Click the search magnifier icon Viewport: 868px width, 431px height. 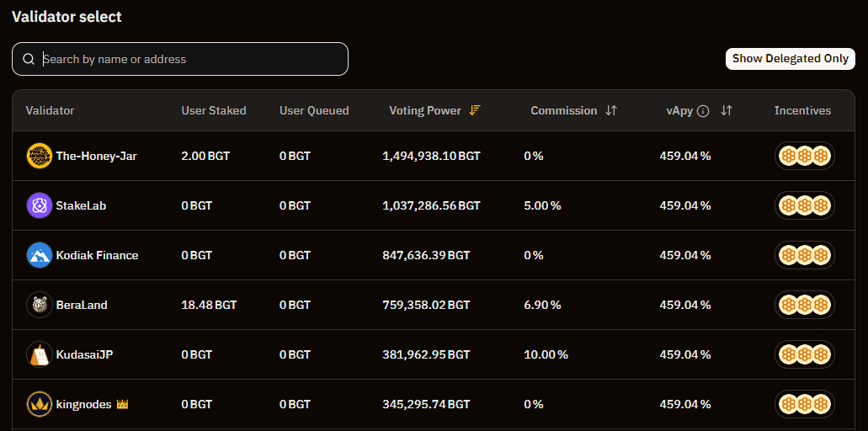tap(29, 59)
